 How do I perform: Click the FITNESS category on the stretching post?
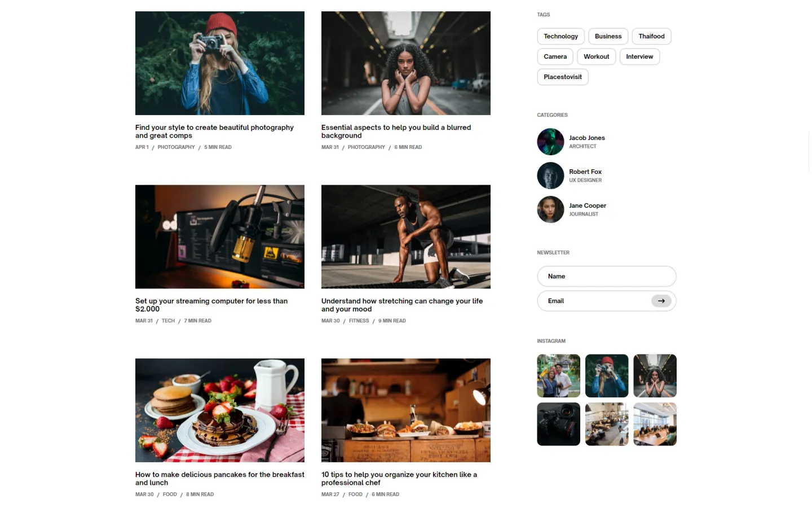[359, 321]
